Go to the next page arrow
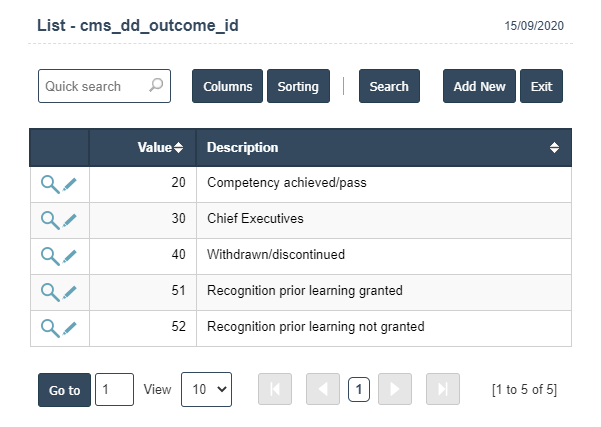601x427 pixels. coord(394,390)
